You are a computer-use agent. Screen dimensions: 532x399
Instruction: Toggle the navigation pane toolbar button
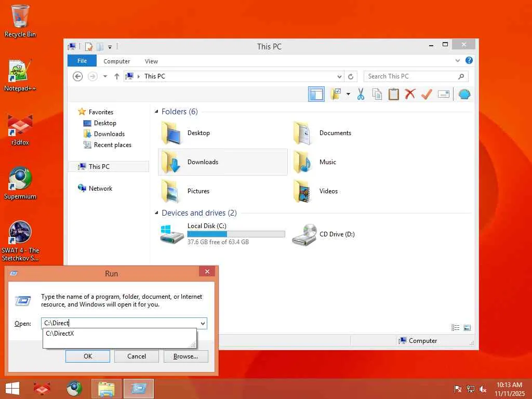316,94
